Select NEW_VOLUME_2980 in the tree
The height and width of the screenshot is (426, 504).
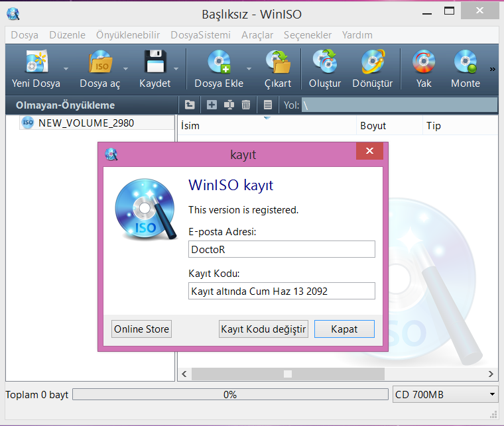(86, 123)
